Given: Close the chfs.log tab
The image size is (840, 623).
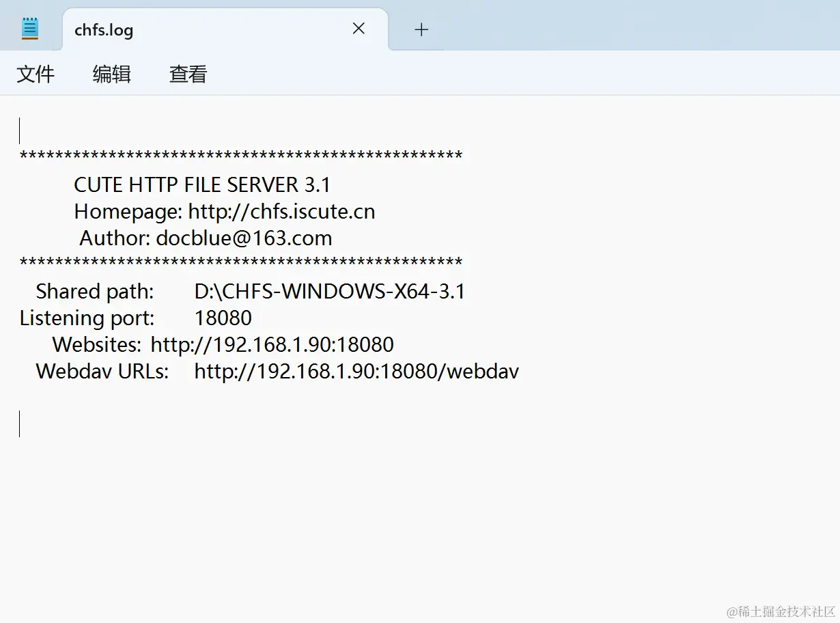Looking at the screenshot, I should tap(359, 29).
